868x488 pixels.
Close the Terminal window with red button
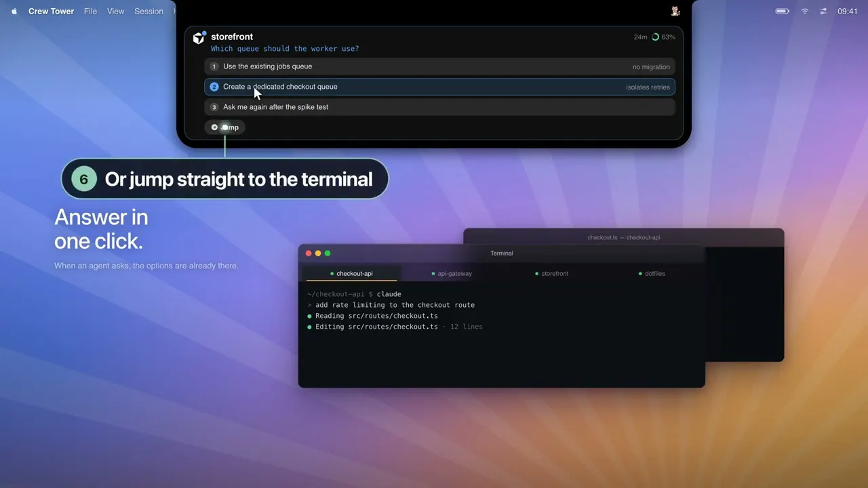click(309, 253)
